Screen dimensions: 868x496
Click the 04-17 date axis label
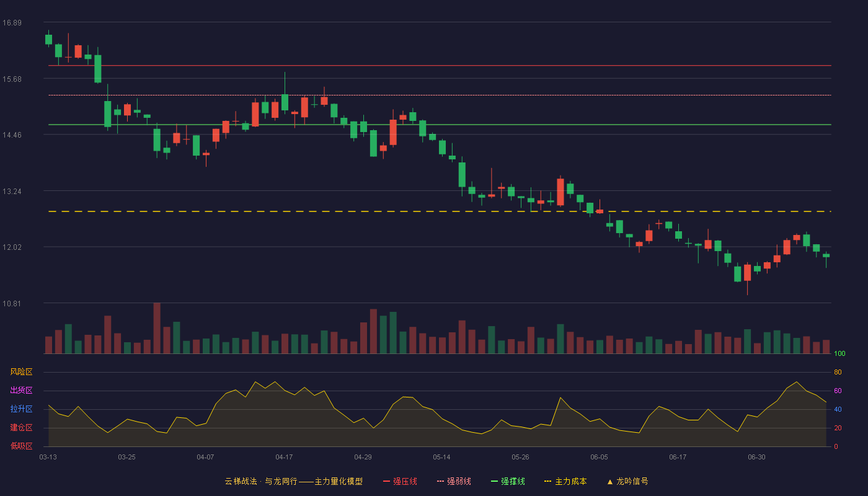pyautogui.click(x=284, y=457)
